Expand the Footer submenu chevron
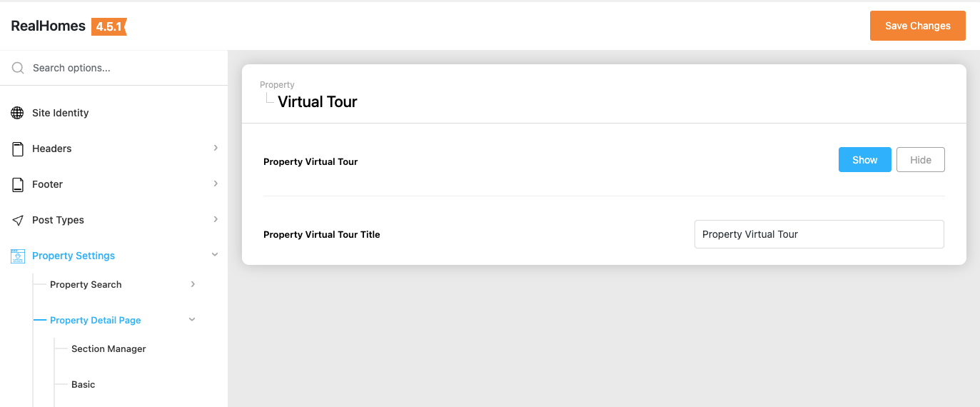The height and width of the screenshot is (407, 980). click(216, 184)
